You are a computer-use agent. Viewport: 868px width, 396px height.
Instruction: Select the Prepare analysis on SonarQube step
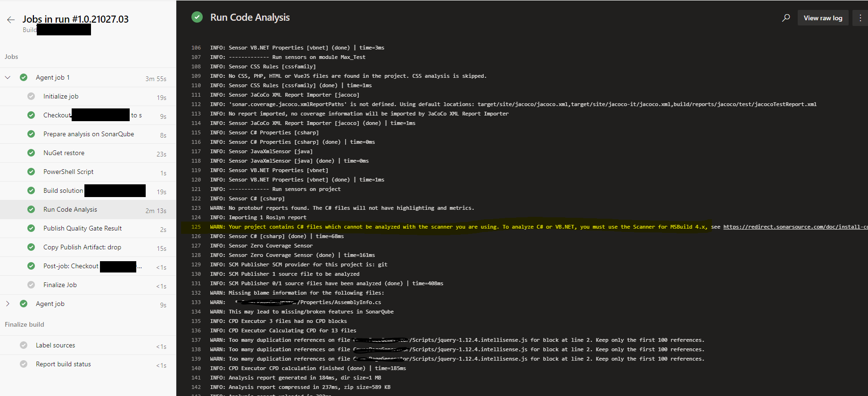pos(89,134)
